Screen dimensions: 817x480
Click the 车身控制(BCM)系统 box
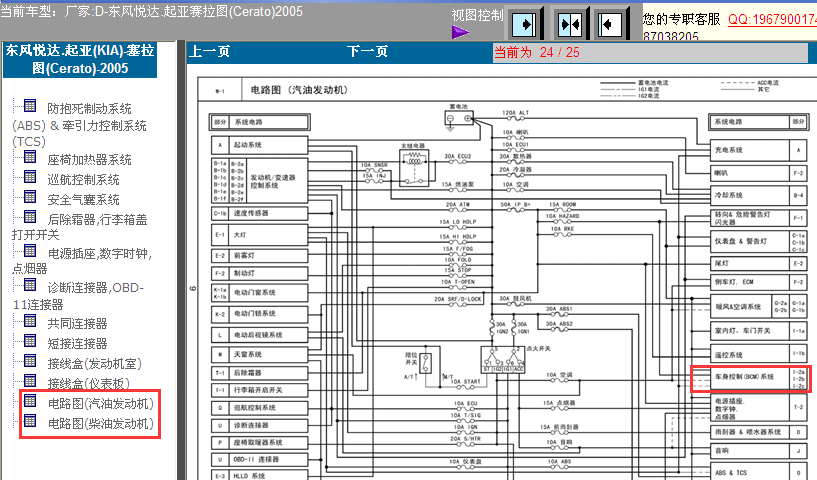tap(759, 377)
